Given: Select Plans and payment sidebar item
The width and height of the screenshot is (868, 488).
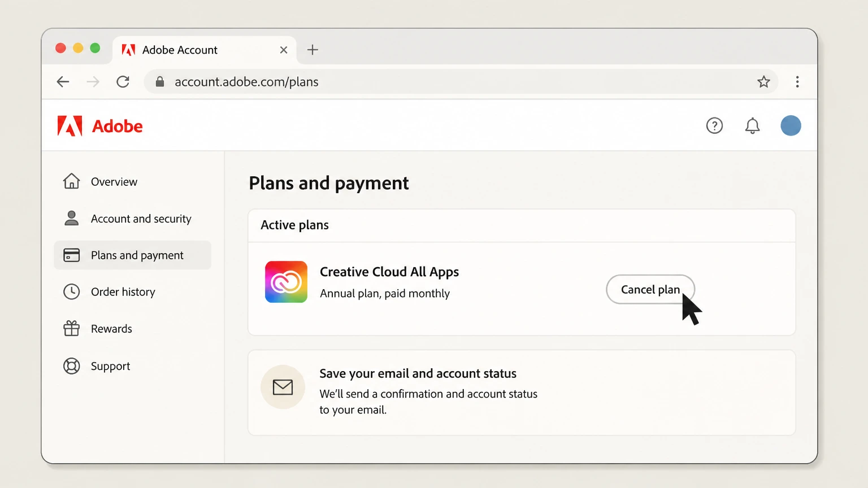Looking at the screenshot, I should (132, 255).
